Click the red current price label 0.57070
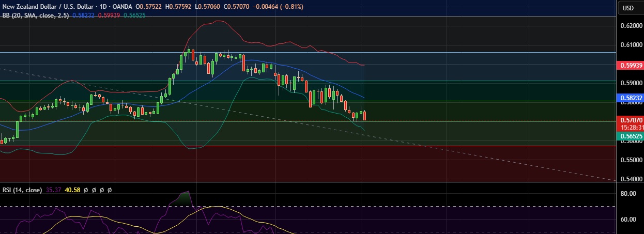The width and height of the screenshot is (644, 234). (x=630, y=120)
